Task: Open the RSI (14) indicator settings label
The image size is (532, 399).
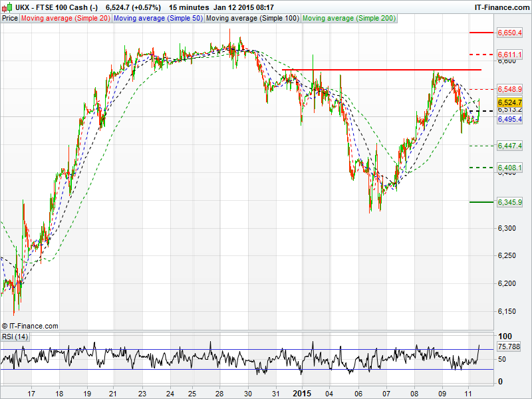Action: pyautogui.click(x=15, y=336)
